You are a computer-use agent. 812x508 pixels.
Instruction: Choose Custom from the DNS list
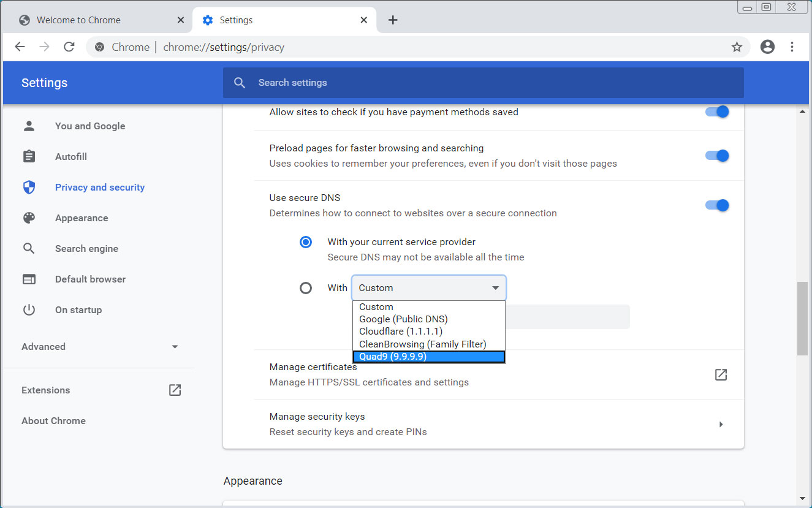tap(429, 307)
